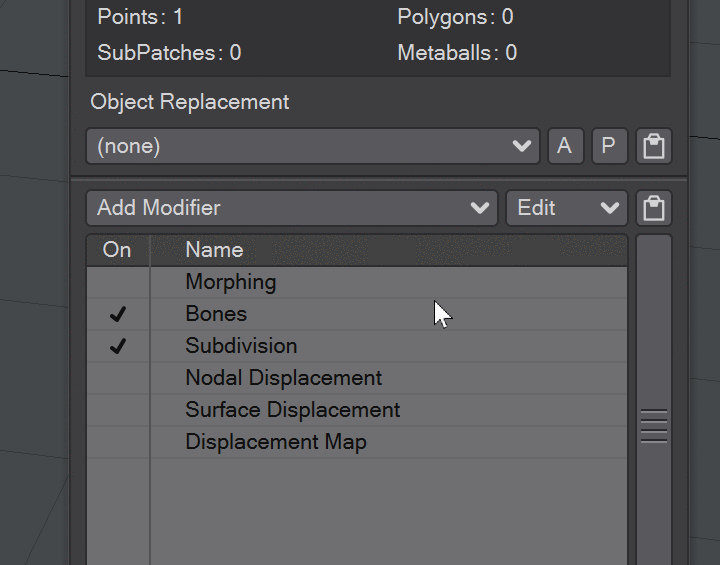Viewport: 720px width, 565px height.
Task: Select the Bones modifier row
Action: tap(357, 314)
